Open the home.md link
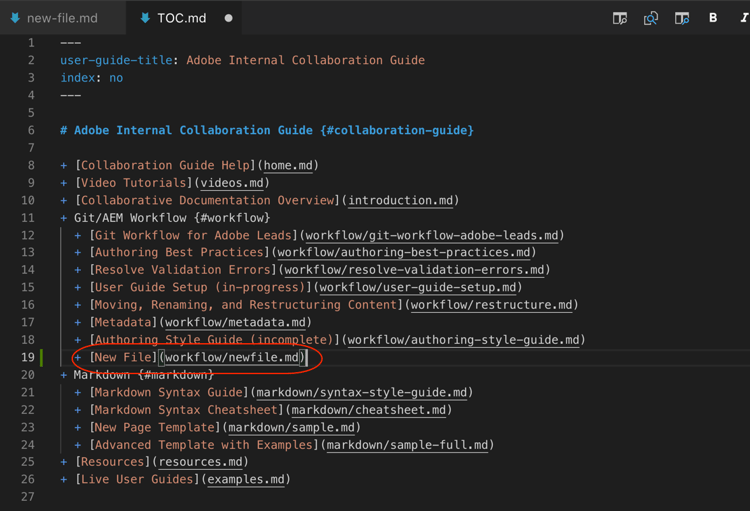Image resolution: width=750 pixels, height=511 pixels. tap(289, 165)
